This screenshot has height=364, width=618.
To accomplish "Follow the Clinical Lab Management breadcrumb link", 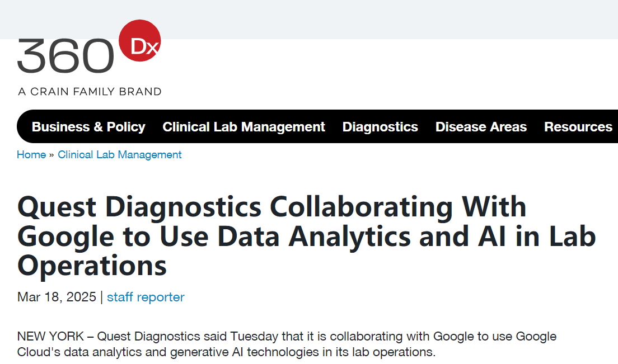I will click(119, 155).
